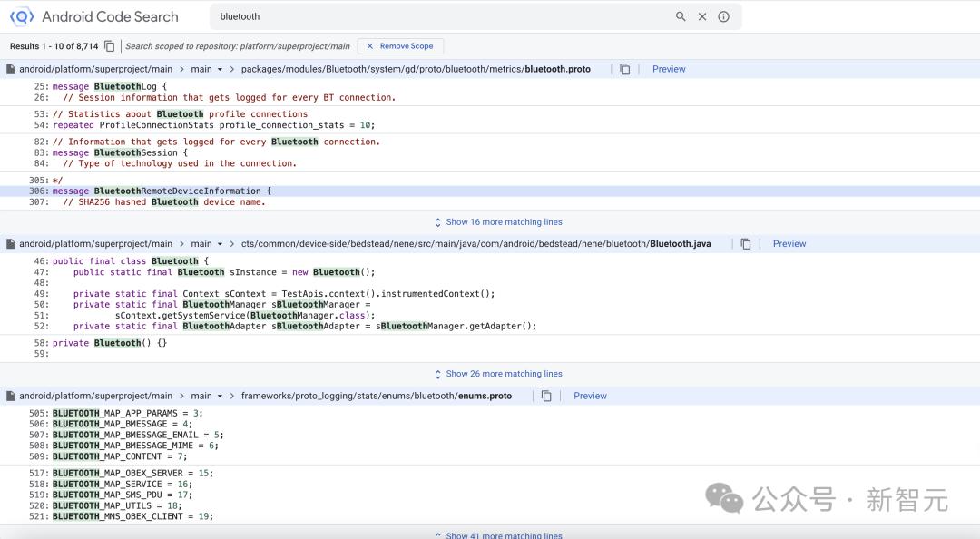Image resolution: width=980 pixels, height=539 pixels.
Task: Copy path of enums.proto file
Action: (546, 396)
